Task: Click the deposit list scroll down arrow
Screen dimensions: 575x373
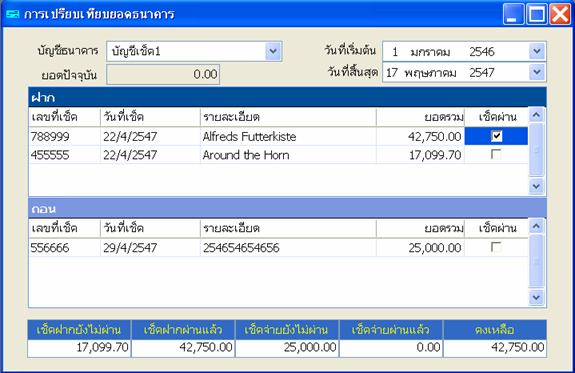Action: [x=536, y=186]
